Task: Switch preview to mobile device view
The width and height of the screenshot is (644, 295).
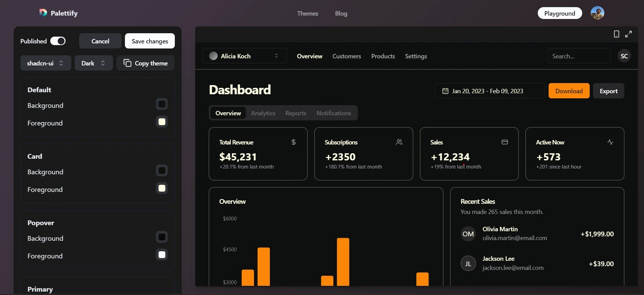Action: point(617,34)
